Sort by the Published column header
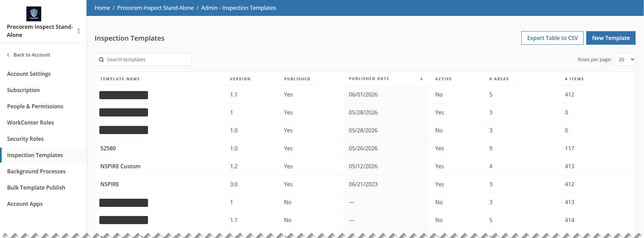Image resolution: width=644 pixels, height=238 pixels. pos(297,79)
